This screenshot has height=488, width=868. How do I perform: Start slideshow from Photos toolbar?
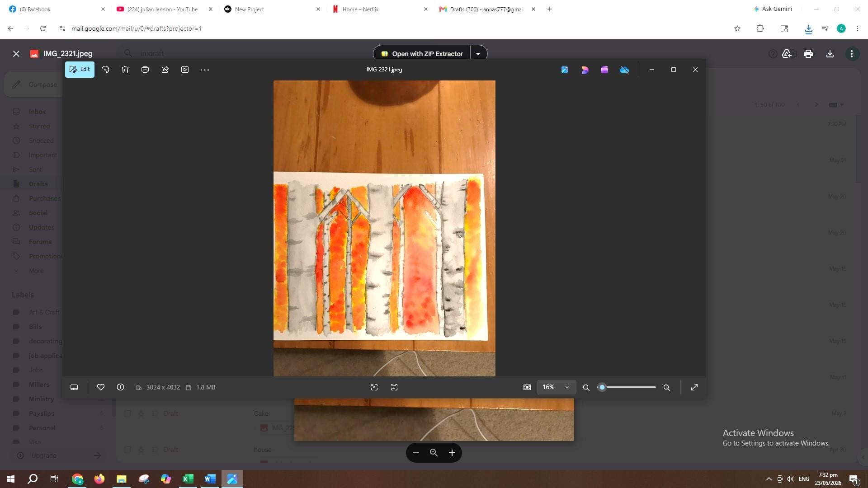(x=185, y=70)
